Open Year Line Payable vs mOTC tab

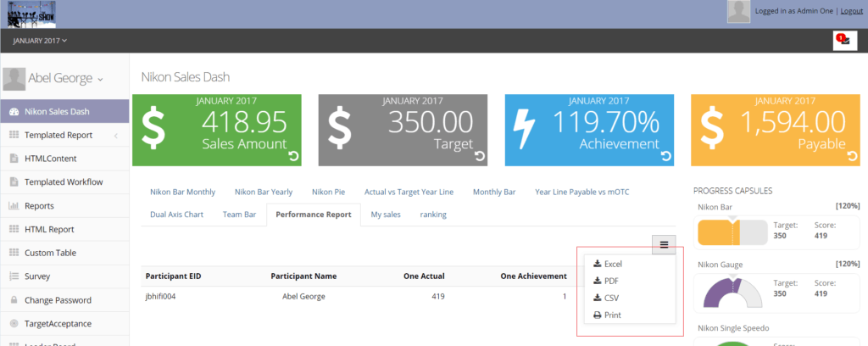(x=581, y=193)
